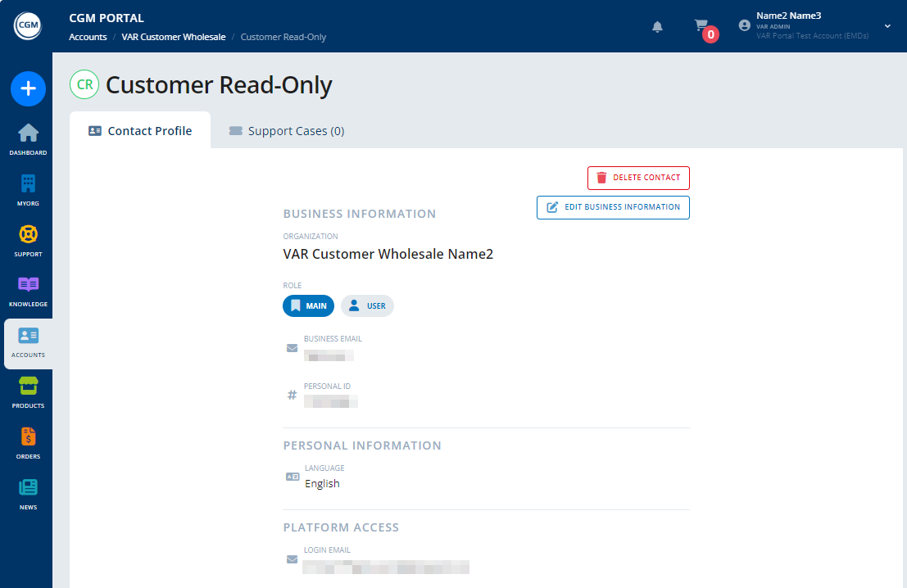The width and height of the screenshot is (907, 588).
Task: Open the Knowledge base icon
Action: (x=28, y=290)
